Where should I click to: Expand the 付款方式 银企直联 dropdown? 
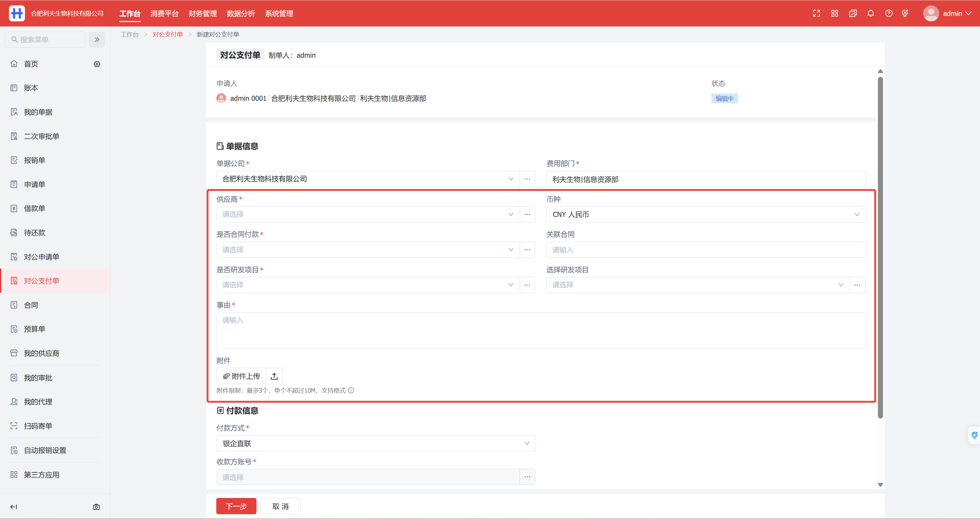click(x=375, y=443)
